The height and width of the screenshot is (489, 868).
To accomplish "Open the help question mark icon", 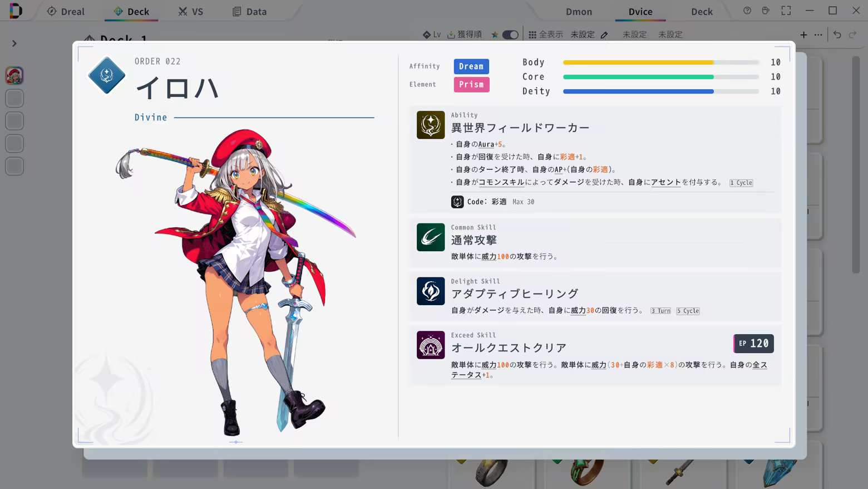I will (747, 11).
